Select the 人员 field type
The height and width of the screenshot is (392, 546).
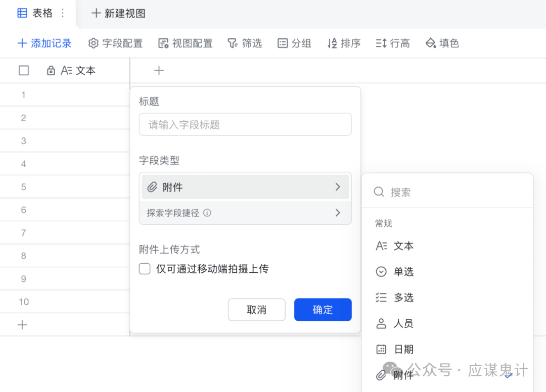click(403, 323)
